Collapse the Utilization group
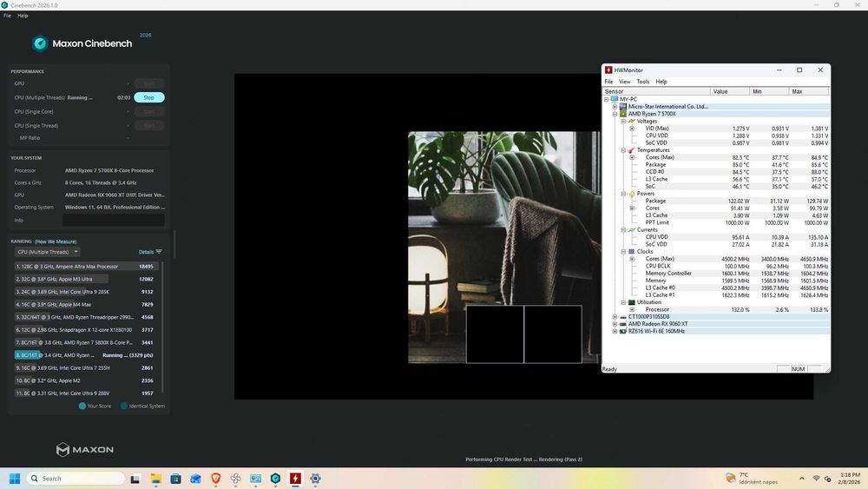Image resolution: width=868 pixels, height=489 pixels. 623,302
